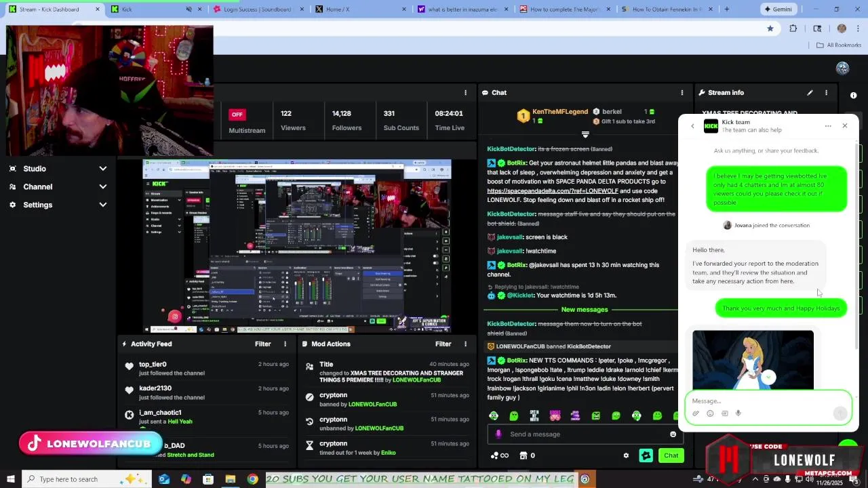
Task: Open emoji picker in the support chat
Action: pos(710,413)
